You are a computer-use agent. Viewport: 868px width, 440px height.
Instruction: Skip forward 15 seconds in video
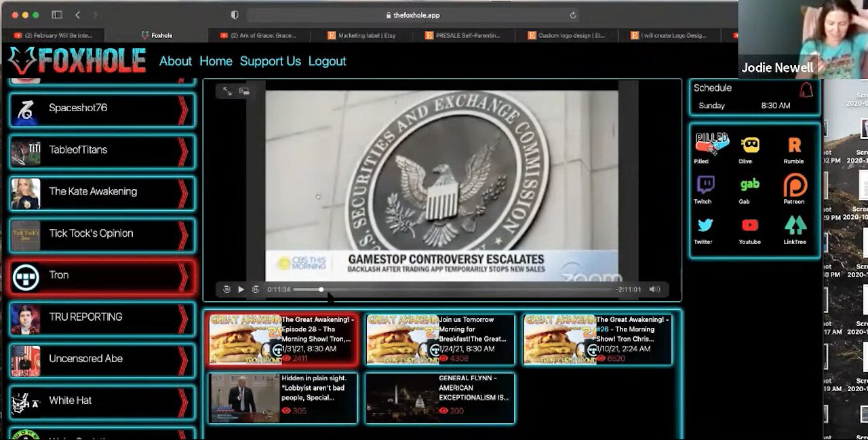(x=255, y=289)
